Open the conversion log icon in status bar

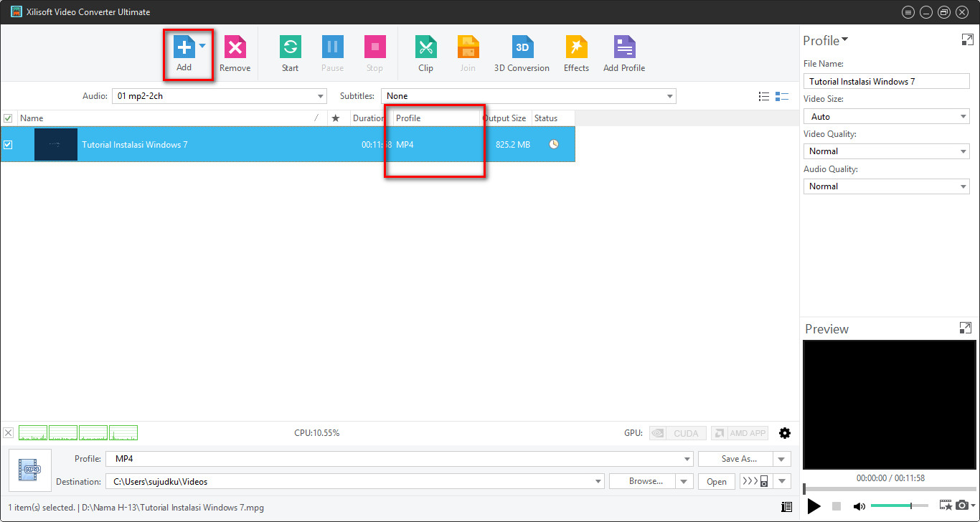[786, 507]
